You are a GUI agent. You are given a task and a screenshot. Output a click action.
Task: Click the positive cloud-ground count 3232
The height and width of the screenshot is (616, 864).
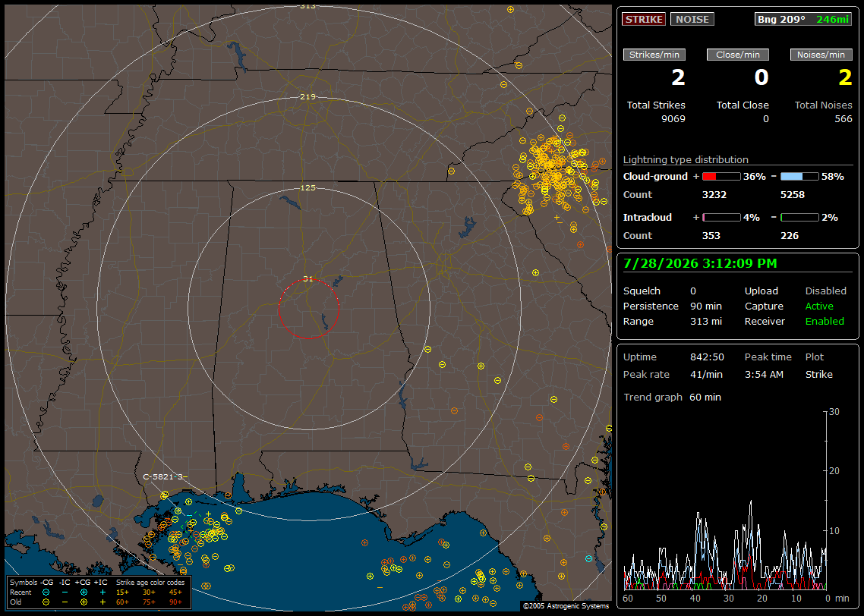click(714, 195)
